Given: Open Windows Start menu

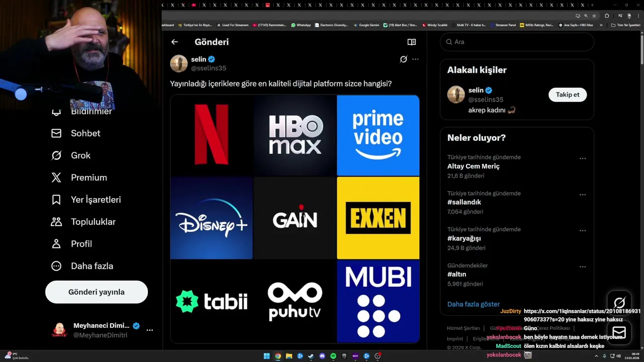Looking at the screenshot, I should 267,356.
